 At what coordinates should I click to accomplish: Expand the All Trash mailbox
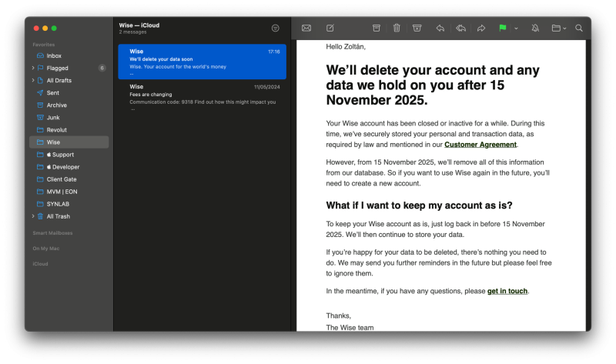[32, 216]
